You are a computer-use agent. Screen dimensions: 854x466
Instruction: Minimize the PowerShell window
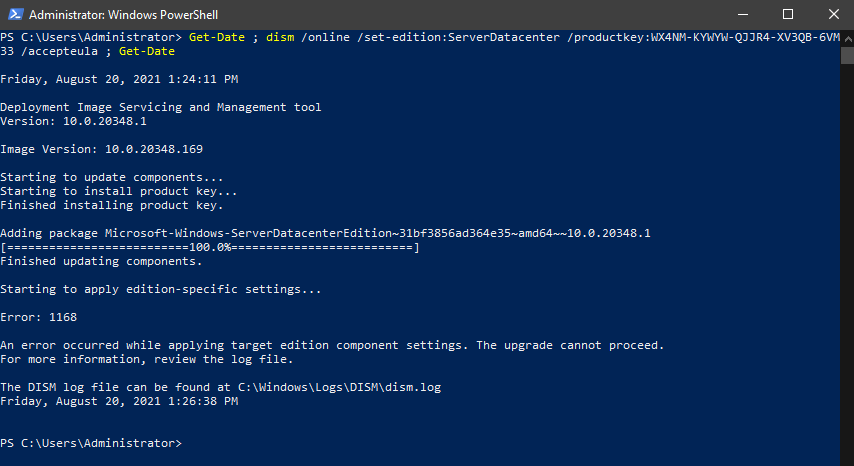point(741,15)
